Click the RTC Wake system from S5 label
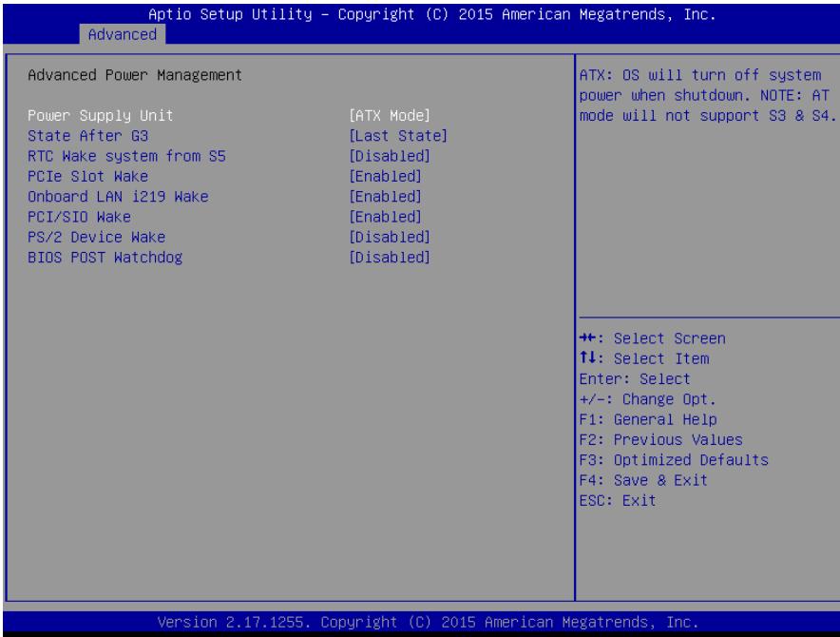This screenshot has height=637, width=840. [x=126, y=157]
